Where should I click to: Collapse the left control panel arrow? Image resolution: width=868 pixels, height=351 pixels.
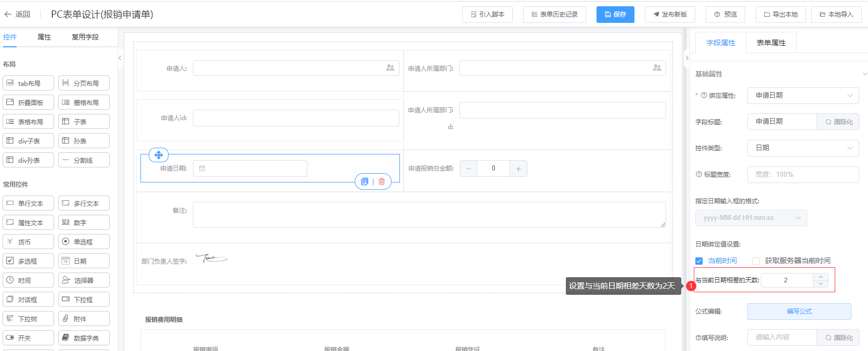[120, 58]
